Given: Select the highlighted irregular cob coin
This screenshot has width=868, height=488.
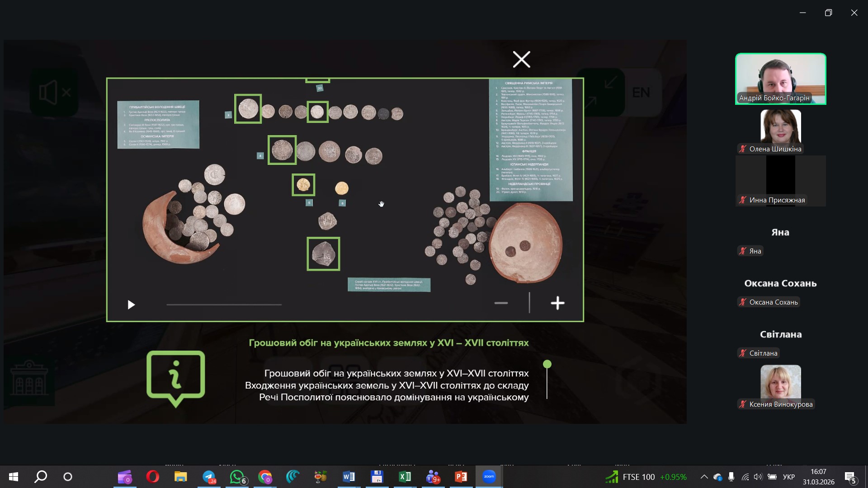Looking at the screenshot, I should [x=323, y=254].
